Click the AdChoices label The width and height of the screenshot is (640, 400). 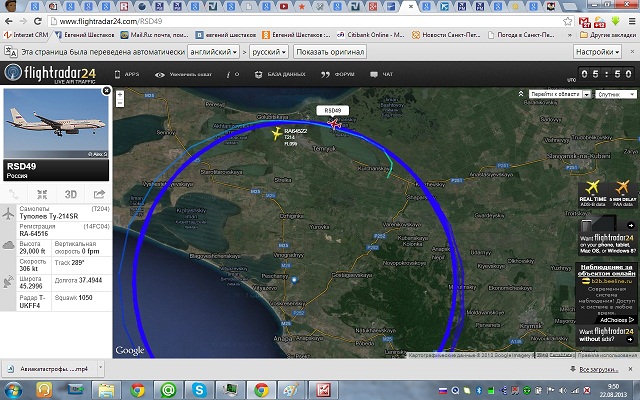617,320
